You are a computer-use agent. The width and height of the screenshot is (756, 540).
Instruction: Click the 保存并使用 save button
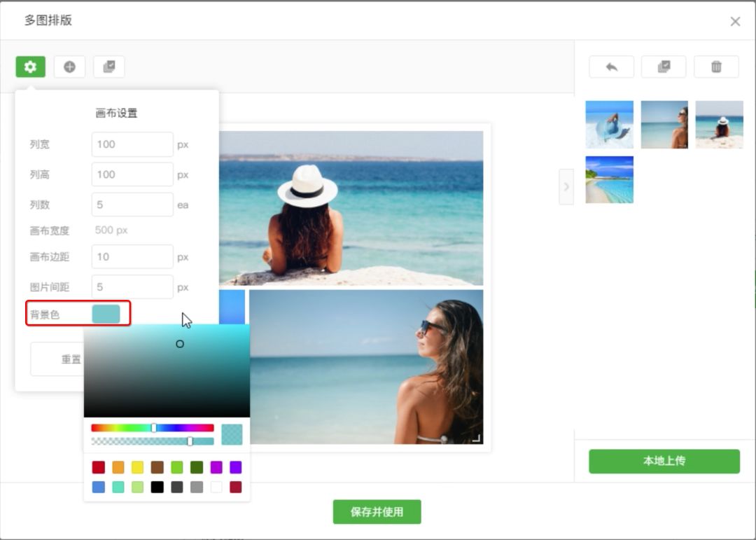377,512
